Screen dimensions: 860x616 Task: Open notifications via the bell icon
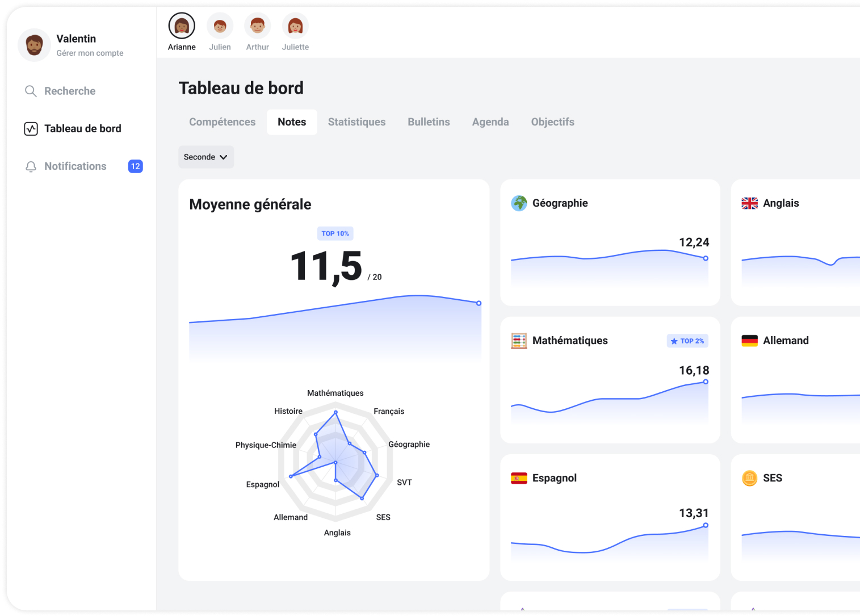coord(31,166)
